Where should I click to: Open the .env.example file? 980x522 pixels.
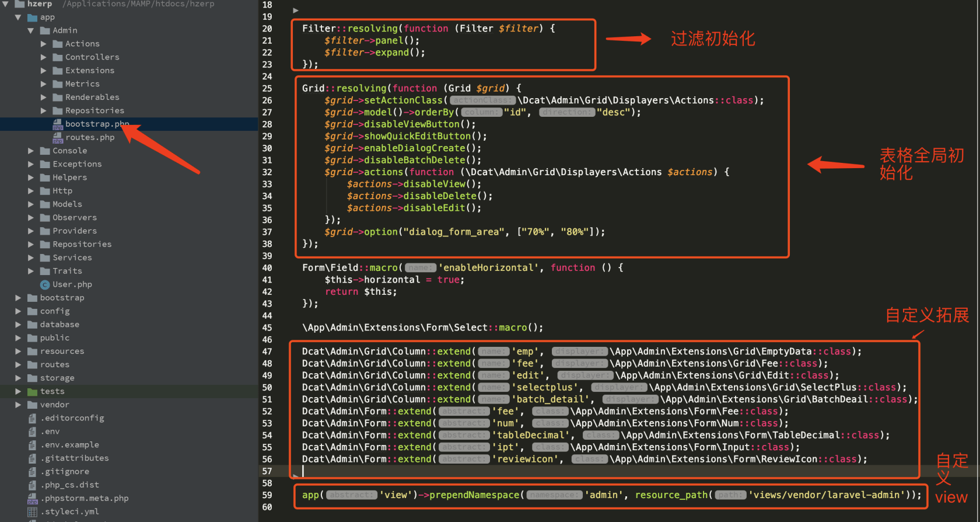[x=69, y=445]
